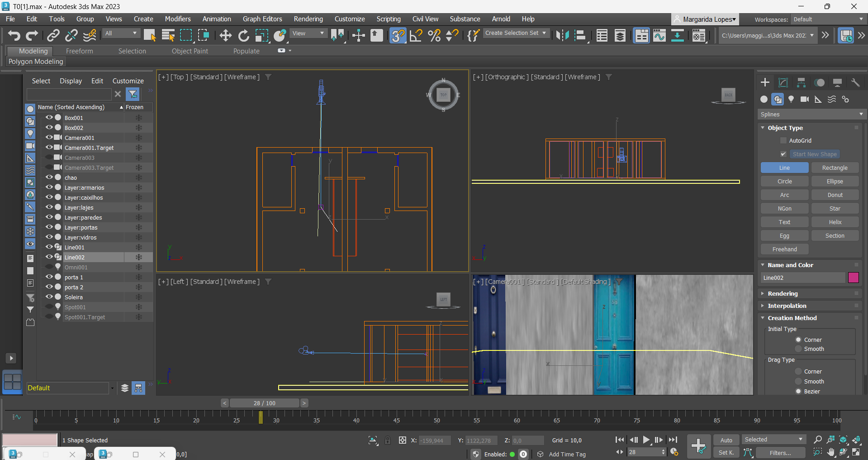Enable the Angle Snap toggle
Viewport: 868px width, 460px height.
(x=416, y=35)
